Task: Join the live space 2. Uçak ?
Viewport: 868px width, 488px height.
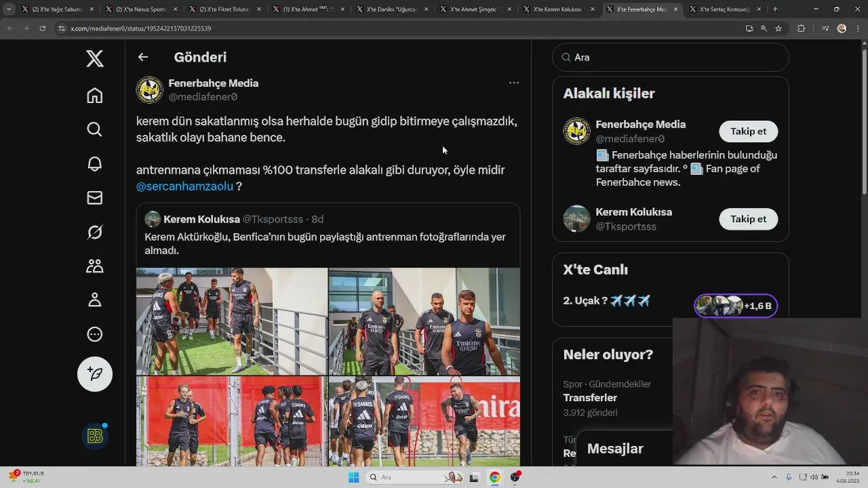Action: tap(607, 301)
